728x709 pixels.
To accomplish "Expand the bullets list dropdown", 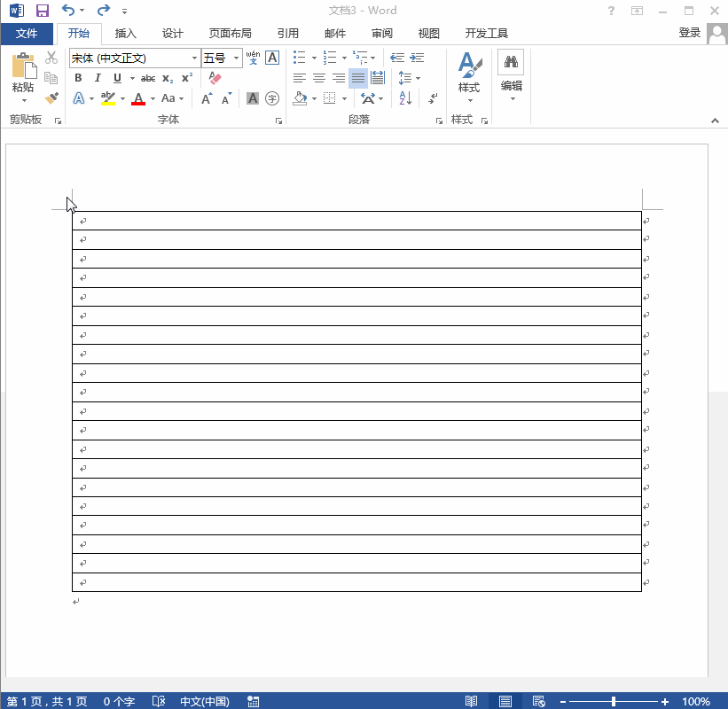I will pos(314,58).
